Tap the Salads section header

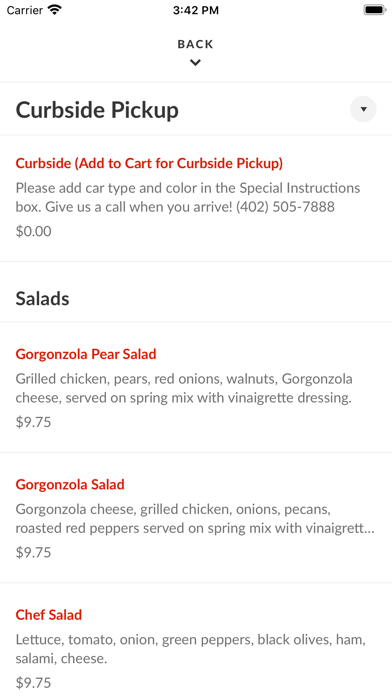(x=43, y=299)
